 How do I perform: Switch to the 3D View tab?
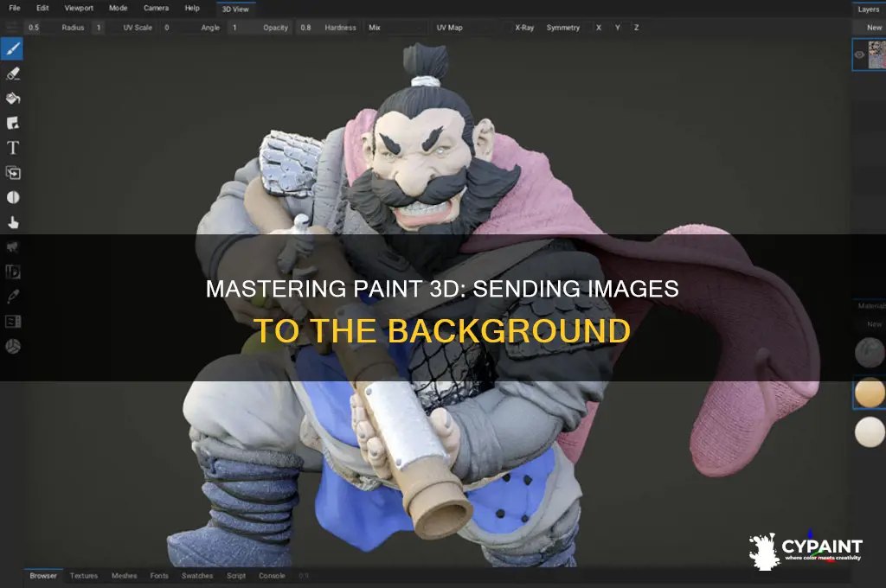(235, 9)
